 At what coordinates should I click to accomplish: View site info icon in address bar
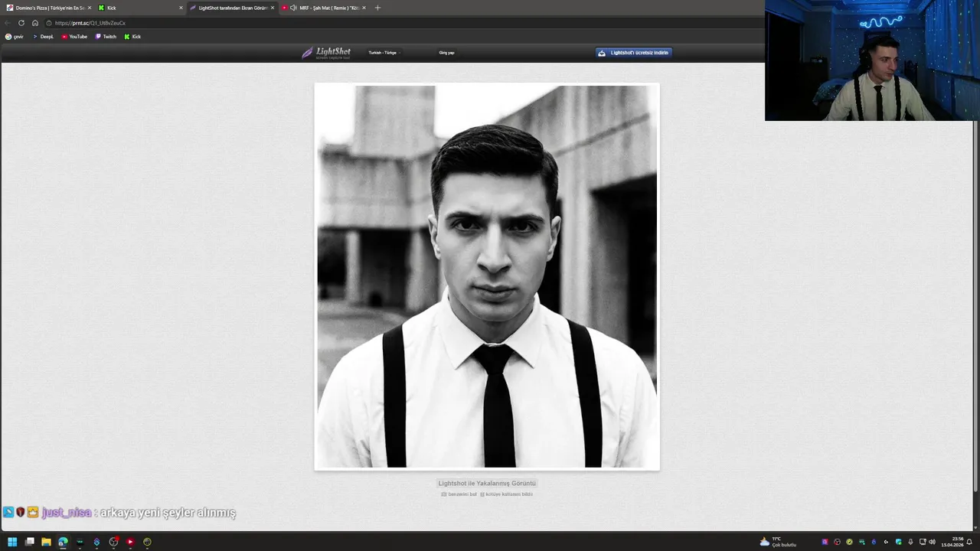point(49,23)
